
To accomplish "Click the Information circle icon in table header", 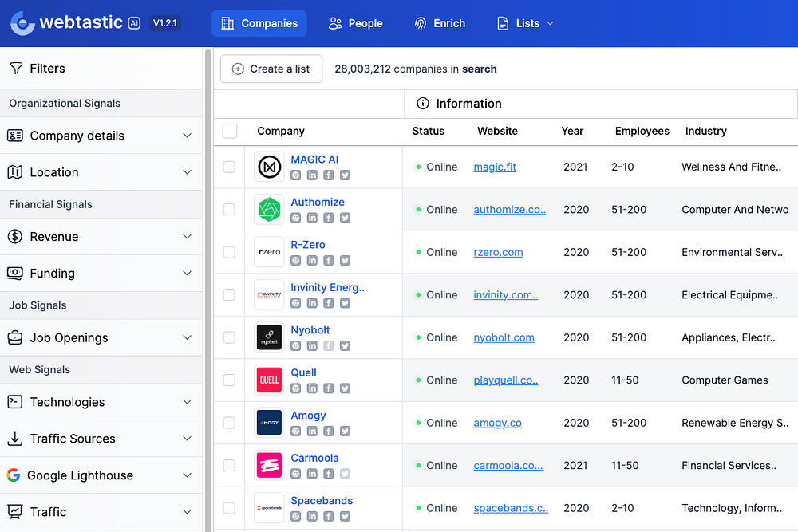I will click(423, 104).
